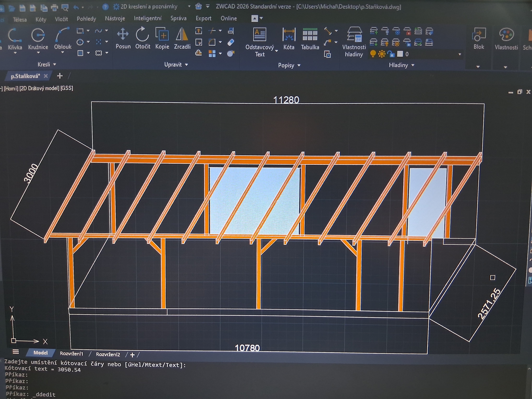Click the help question mark icon
Screen dimensions: 532x399
[105, 7]
